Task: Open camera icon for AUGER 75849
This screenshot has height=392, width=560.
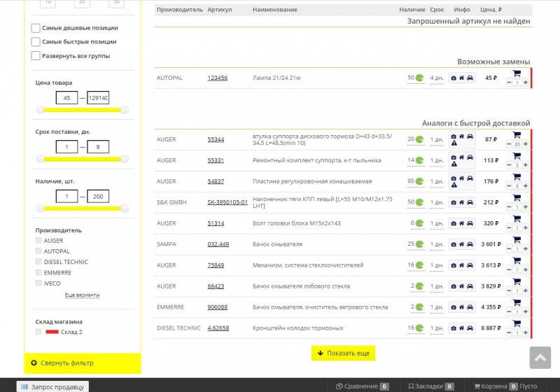Action: pos(454,265)
